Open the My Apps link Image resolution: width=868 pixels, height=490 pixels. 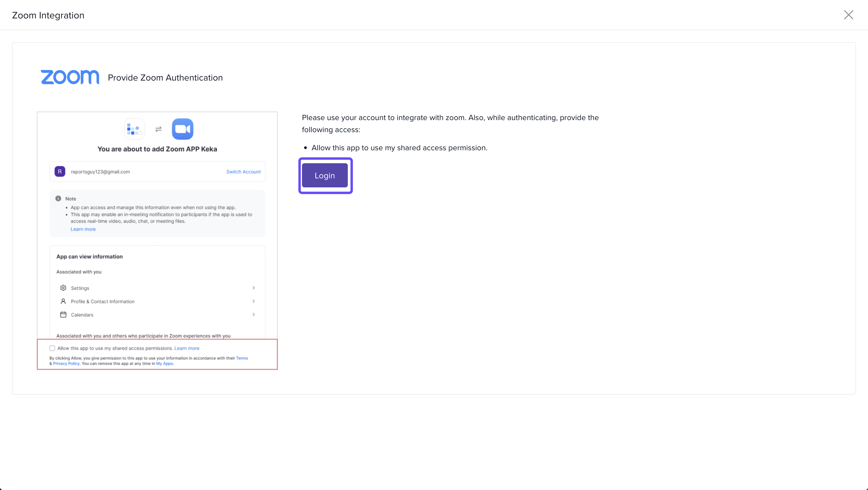[165, 364]
